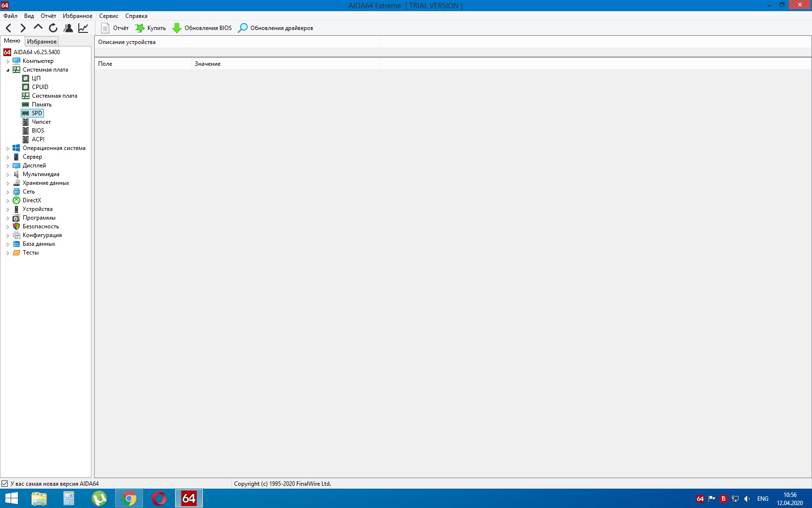
Task: Click the Безопасность shield icon
Action: (x=16, y=226)
